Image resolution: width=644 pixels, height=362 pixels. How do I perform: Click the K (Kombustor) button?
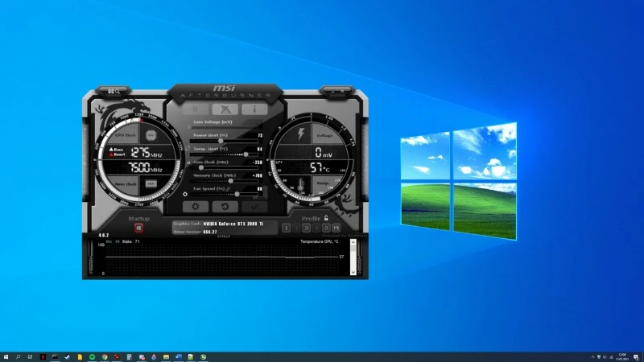click(x=196, y=109)
